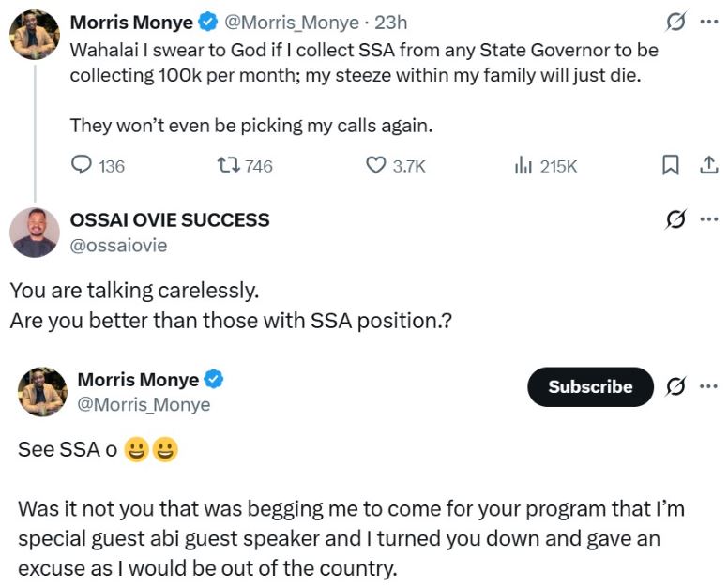This screenshot has width=728, height=587.
Task: Click the verified badge next to Morris Monye's name in the bottom tweet
Action: click(x=214, y=380)
